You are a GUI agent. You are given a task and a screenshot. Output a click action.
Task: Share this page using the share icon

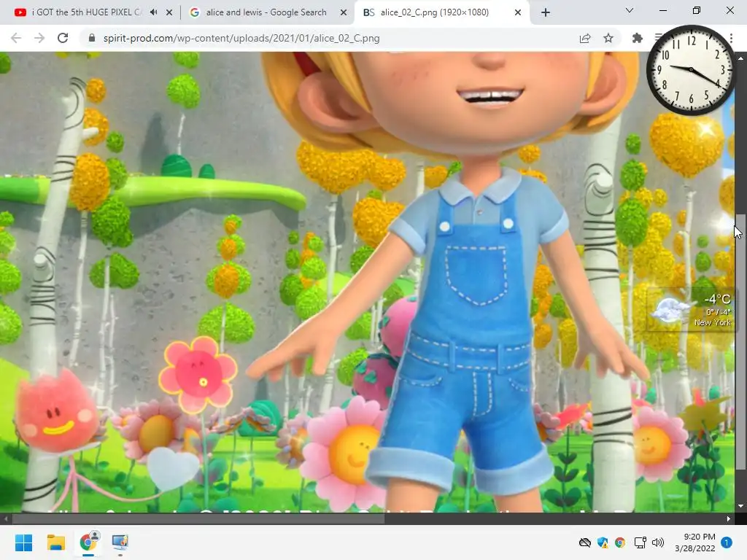point(585,38)
